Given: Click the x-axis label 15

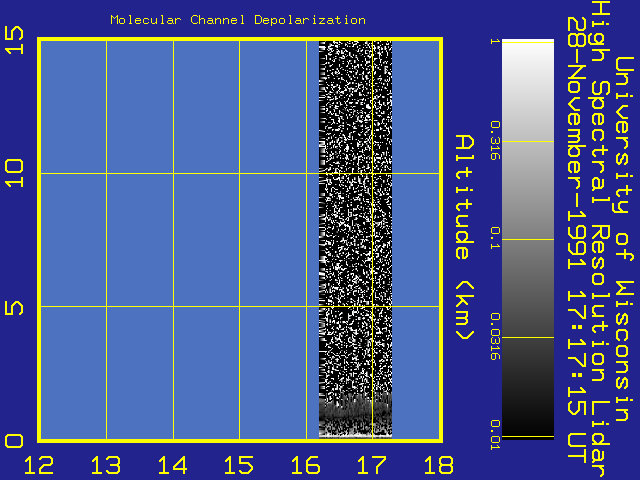Looking at the screenshot, I should 239,465.
